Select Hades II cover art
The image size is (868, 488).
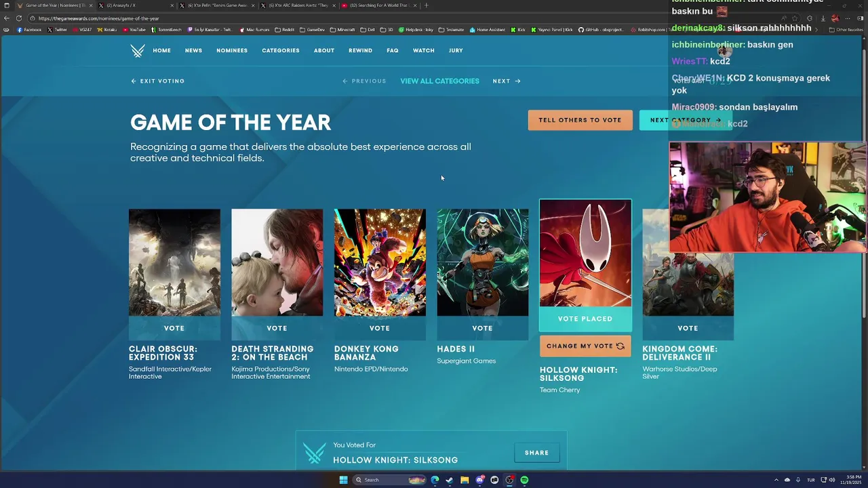pyautogui.click(x=483, y=262)
